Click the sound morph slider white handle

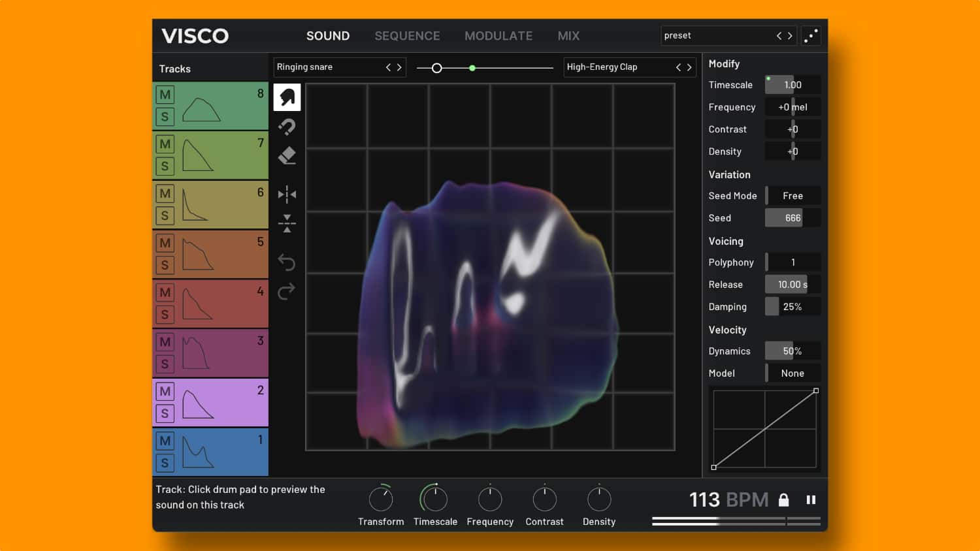click(437, 68)
